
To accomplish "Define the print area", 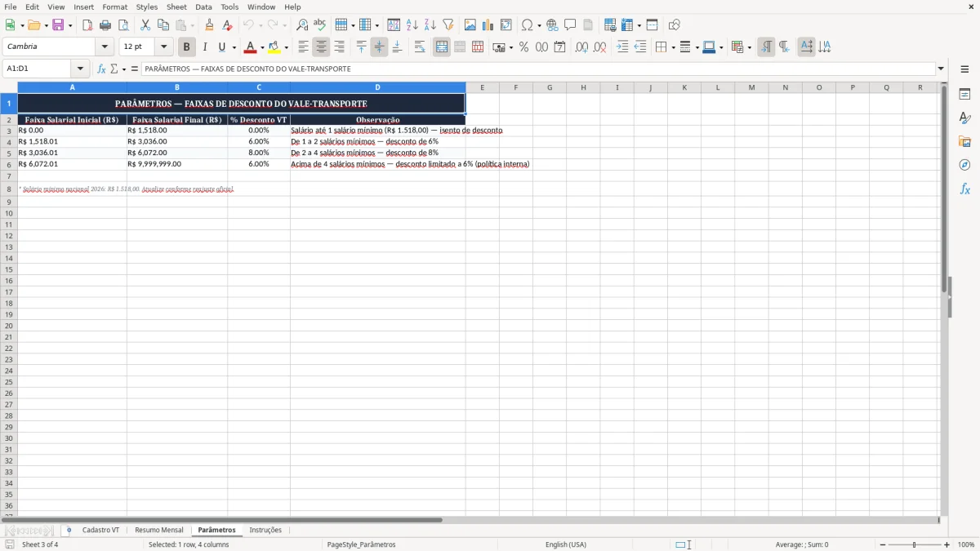I will (610, 25).
